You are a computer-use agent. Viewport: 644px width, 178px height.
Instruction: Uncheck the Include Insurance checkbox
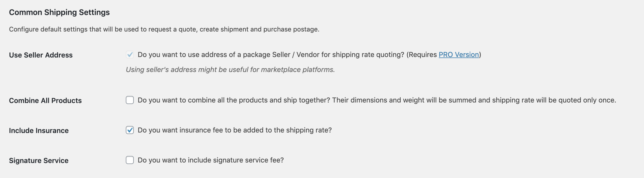[130, 130]
